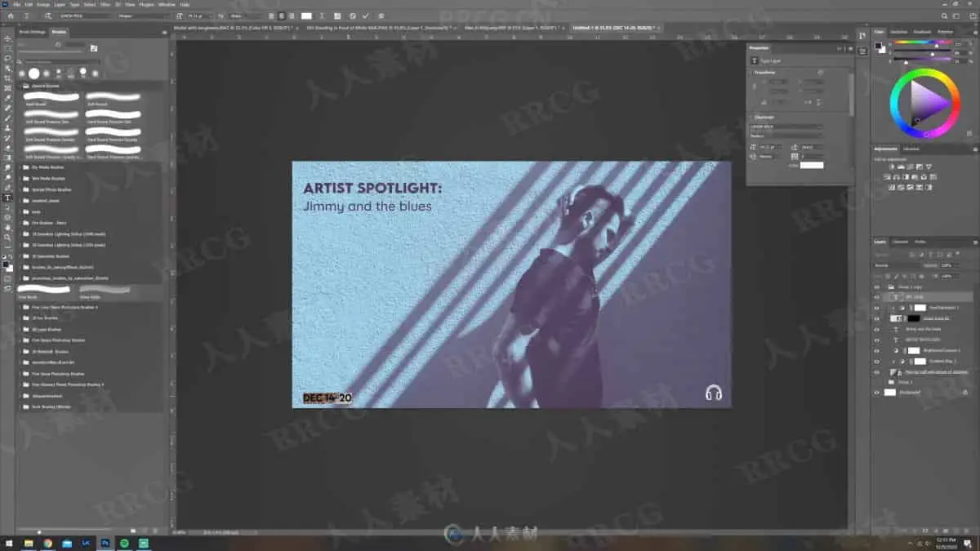Switch to the Libraries tab
The image size is (980, 551).
[911, 149]
